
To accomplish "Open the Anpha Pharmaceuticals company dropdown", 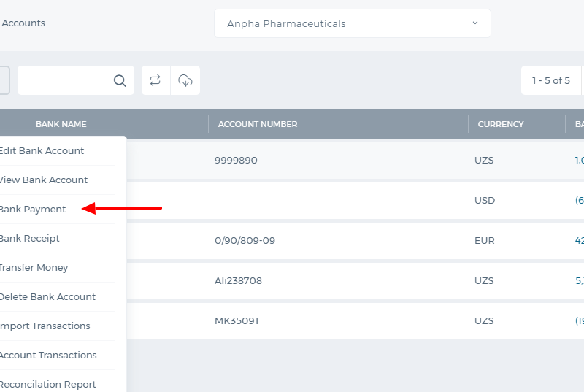I will [x=353, y=23].
